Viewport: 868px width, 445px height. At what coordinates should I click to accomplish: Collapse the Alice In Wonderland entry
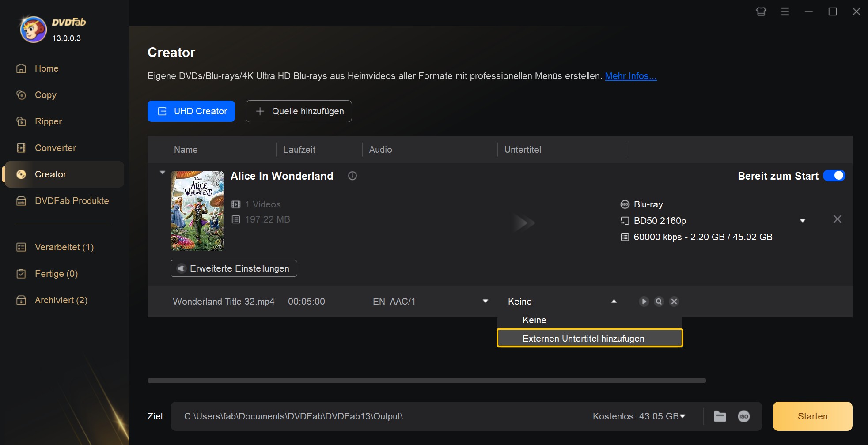[x=163, y=173]
